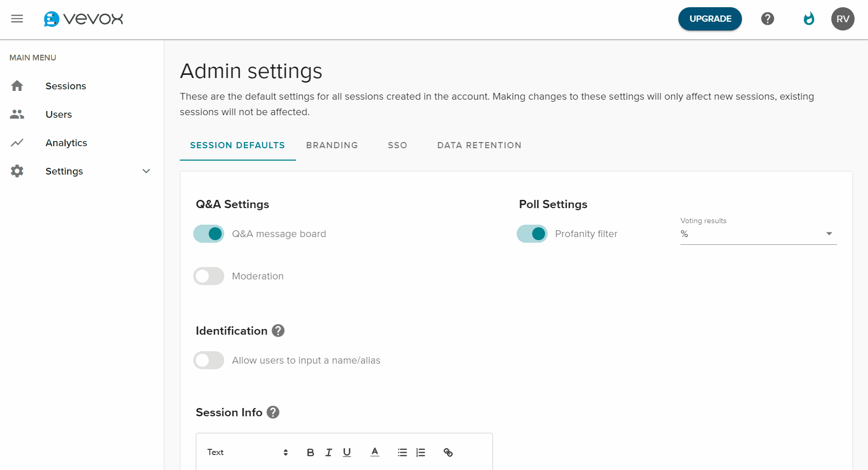The image size is (868, 470).
Task: Open the Sessions home icon
Action: click(17, 86)
